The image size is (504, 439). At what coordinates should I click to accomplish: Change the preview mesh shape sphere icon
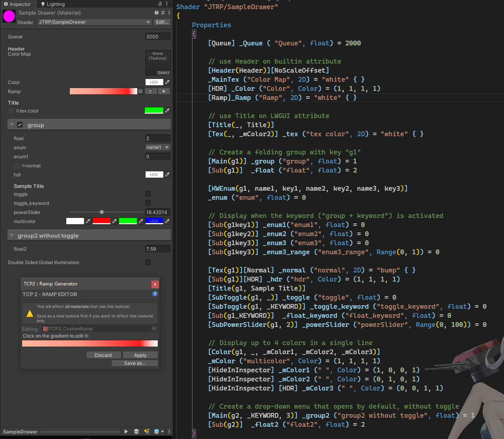coord(136,431)
